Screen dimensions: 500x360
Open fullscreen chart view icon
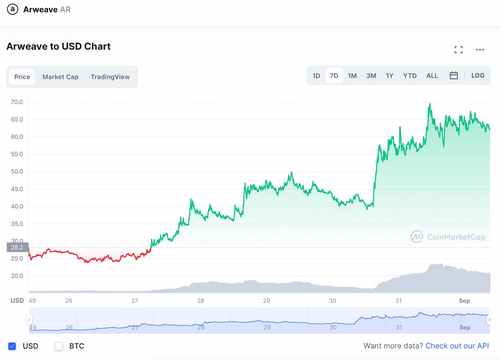[x=459, y=50]
